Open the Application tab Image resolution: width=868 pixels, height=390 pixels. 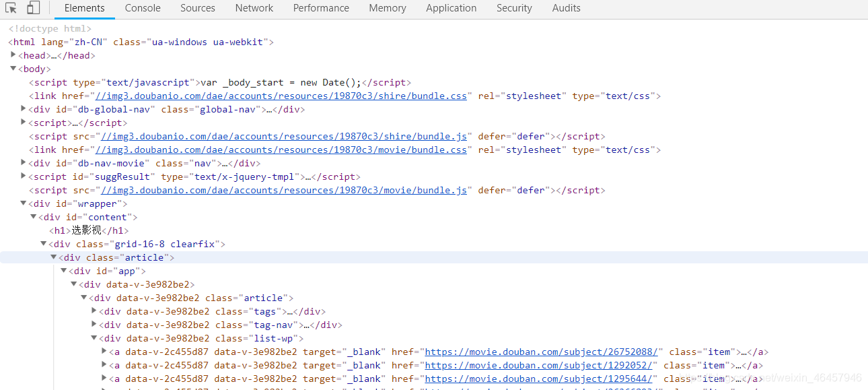[x=451, y=8]
